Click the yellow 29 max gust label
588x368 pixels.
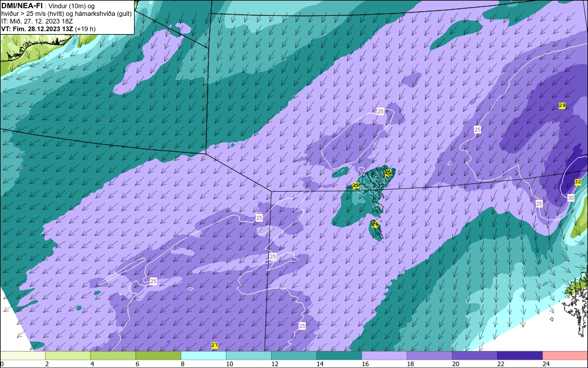click(562, 106)
